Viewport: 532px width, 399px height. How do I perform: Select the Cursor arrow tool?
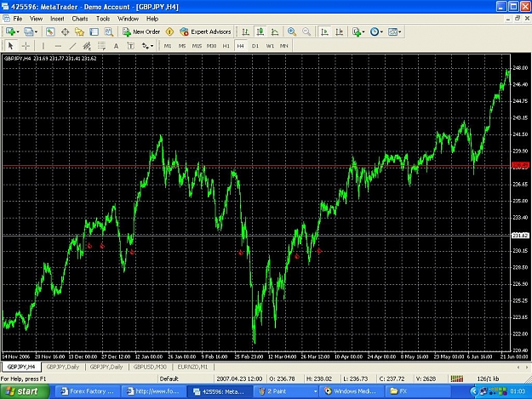point(10,46)
